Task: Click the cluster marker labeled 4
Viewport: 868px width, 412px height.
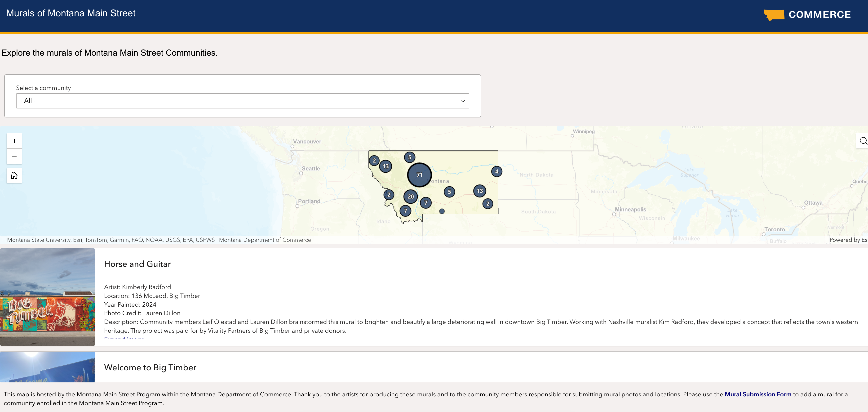Action: coord(497,172)
